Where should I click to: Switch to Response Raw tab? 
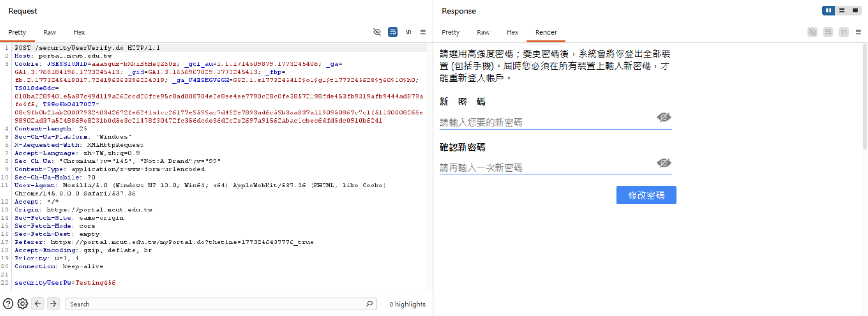coord(483,32)
